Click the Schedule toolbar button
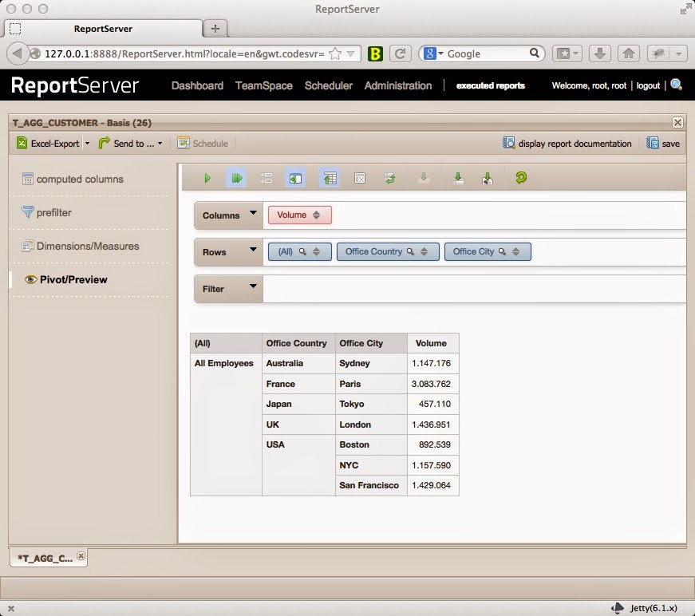 pos(203,143)
